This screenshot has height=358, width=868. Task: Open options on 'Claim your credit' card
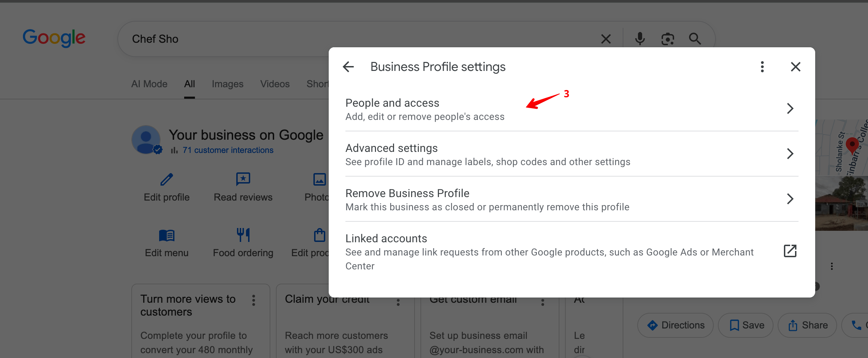pos(398,302)
